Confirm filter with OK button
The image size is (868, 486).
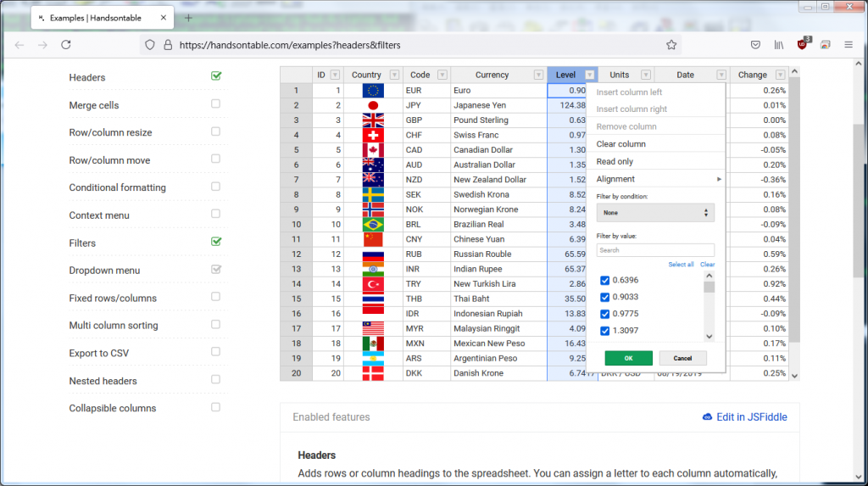click(628, 358)
